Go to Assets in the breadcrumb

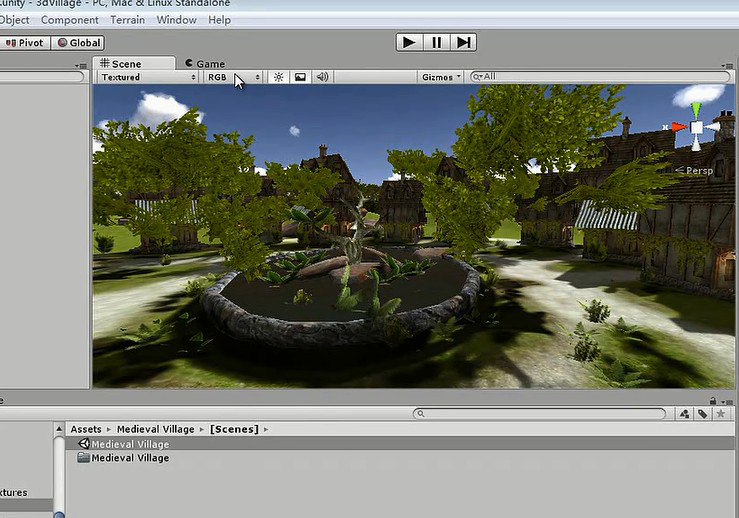(86, 429)
